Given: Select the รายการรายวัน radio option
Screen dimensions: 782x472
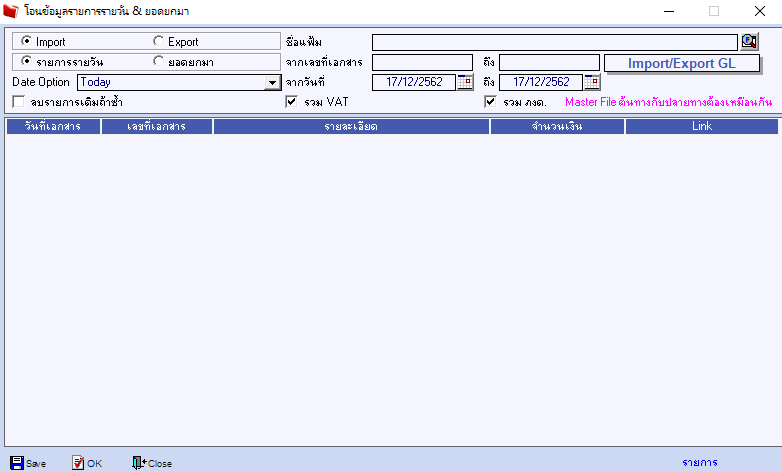Looking at the screenshot, I should point(26,61).
